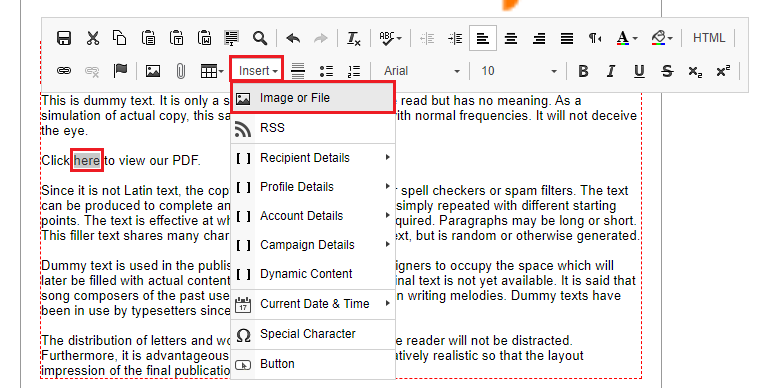Pick a font color with the A button
The image size is (759, 388).
click(x=626, y=38)
